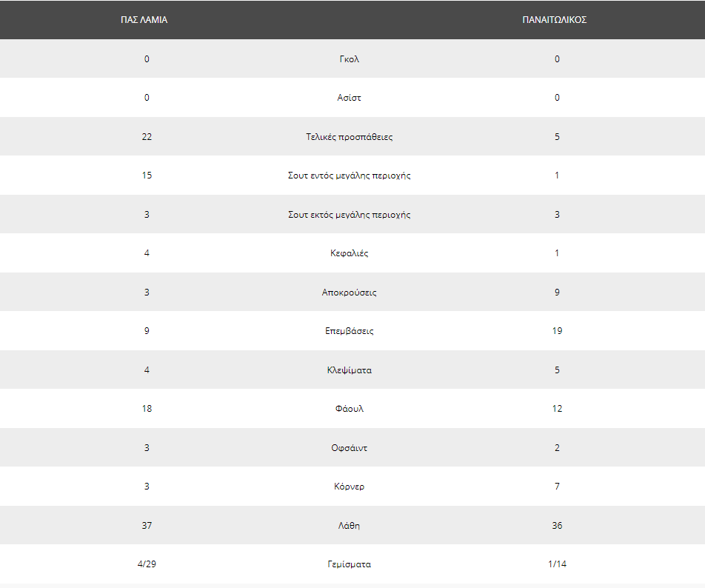Select the Ασίστ row label
Image resolution: width=705 pixels, height=588 pixels.
coord(350,98)
